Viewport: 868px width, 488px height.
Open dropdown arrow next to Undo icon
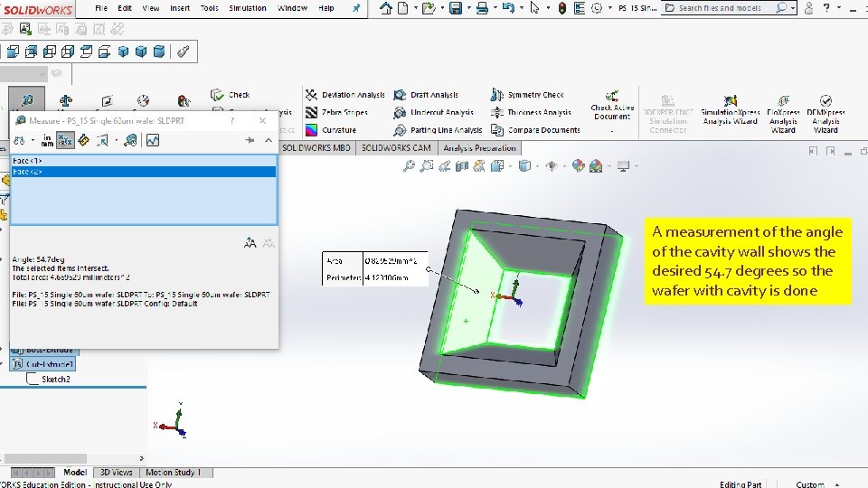click(521, 8)
